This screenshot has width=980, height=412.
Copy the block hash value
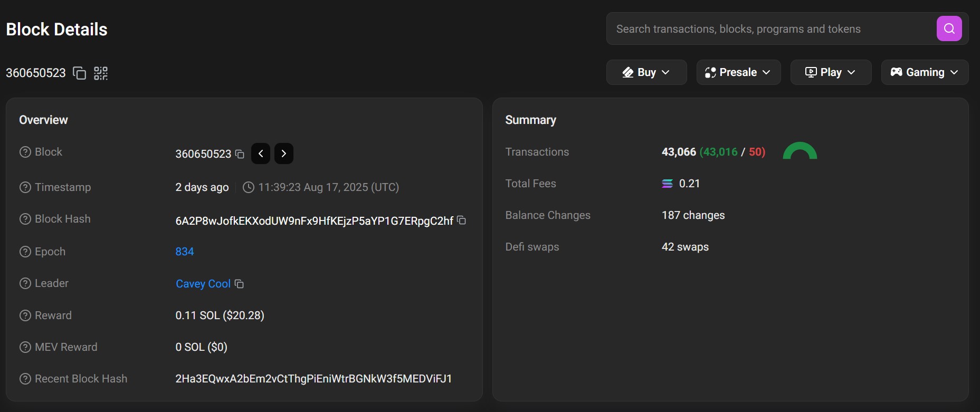461,221
